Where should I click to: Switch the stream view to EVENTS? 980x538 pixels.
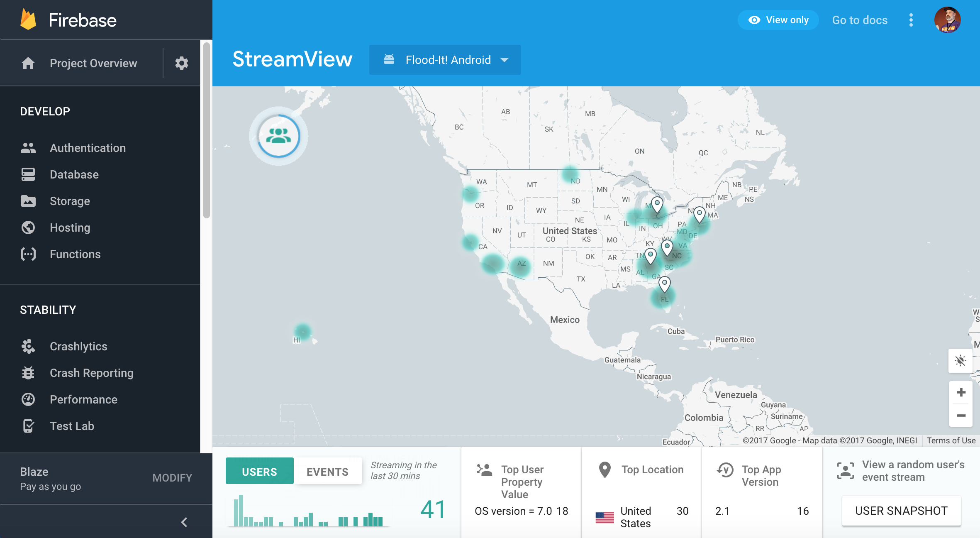click(x=327, y=472)
